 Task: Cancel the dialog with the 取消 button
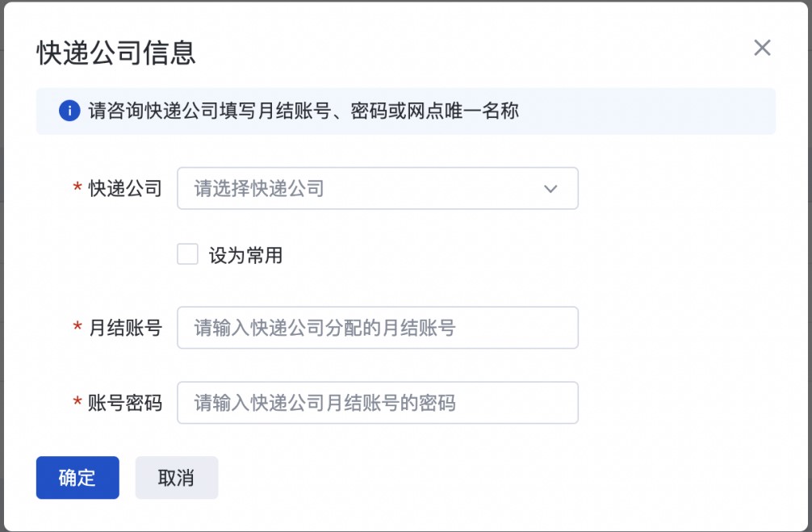tap(176, 478)
